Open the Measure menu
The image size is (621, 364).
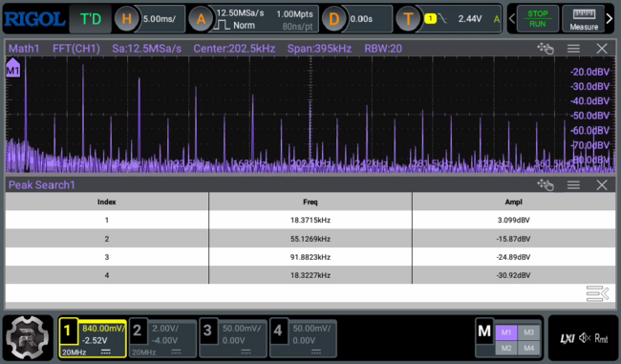pyautogui.click(x=584, y=18)
